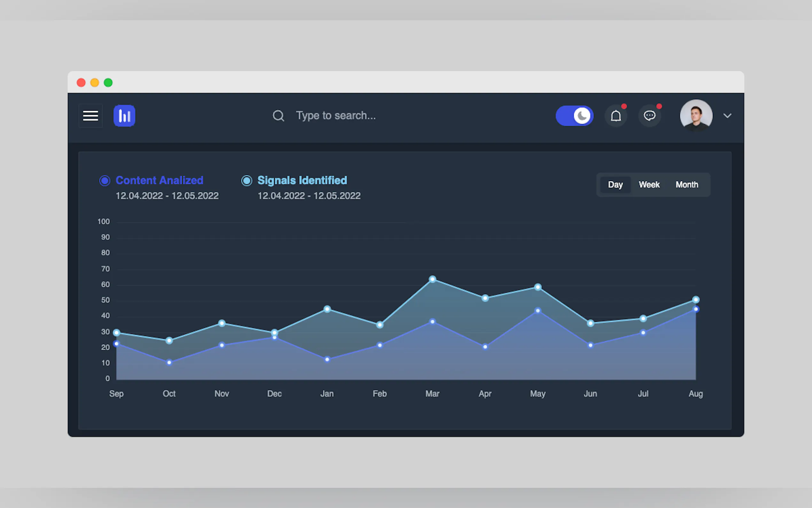Expand the profile dropdown chevron

pyautogui.click(x=727, y=115)
